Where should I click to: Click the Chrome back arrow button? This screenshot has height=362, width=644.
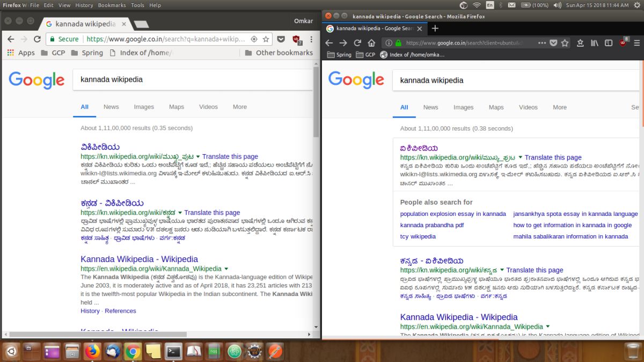point(10,39)
